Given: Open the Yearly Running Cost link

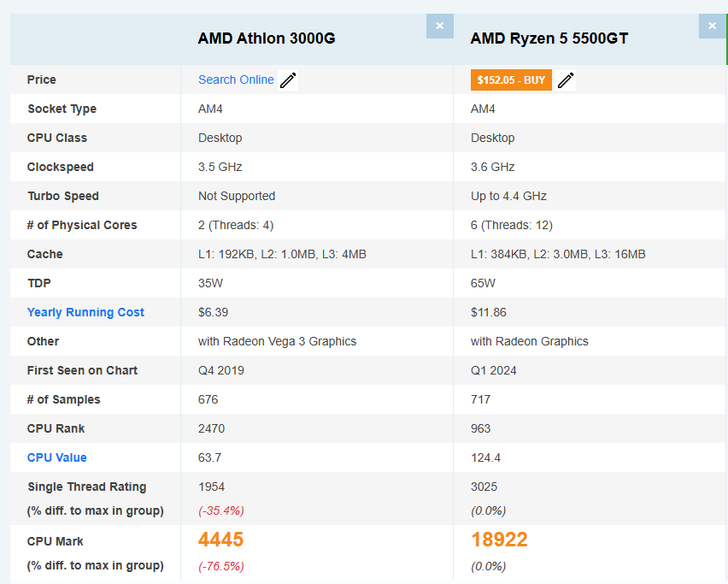Looking at the screenshot, I should click(x=85, y=312).
